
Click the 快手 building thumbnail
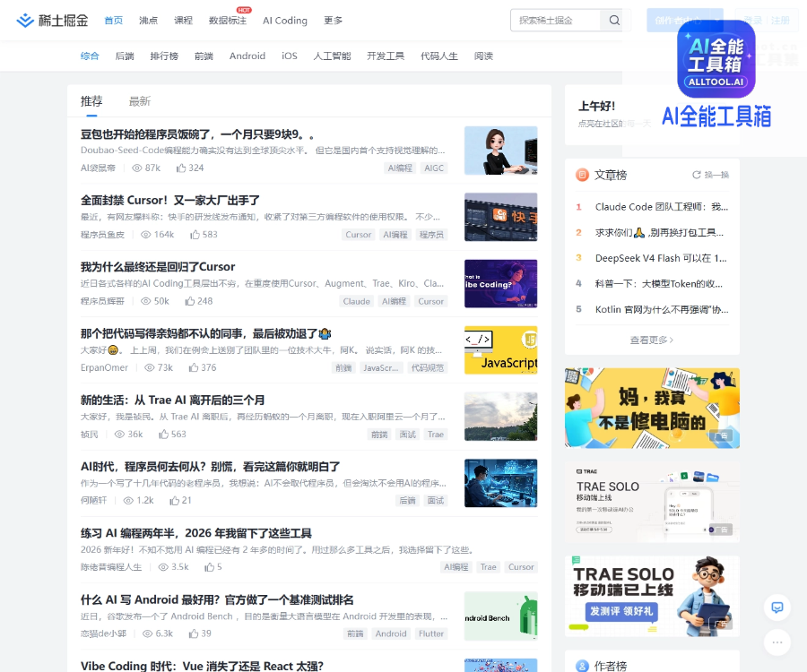tap(500, 217)
